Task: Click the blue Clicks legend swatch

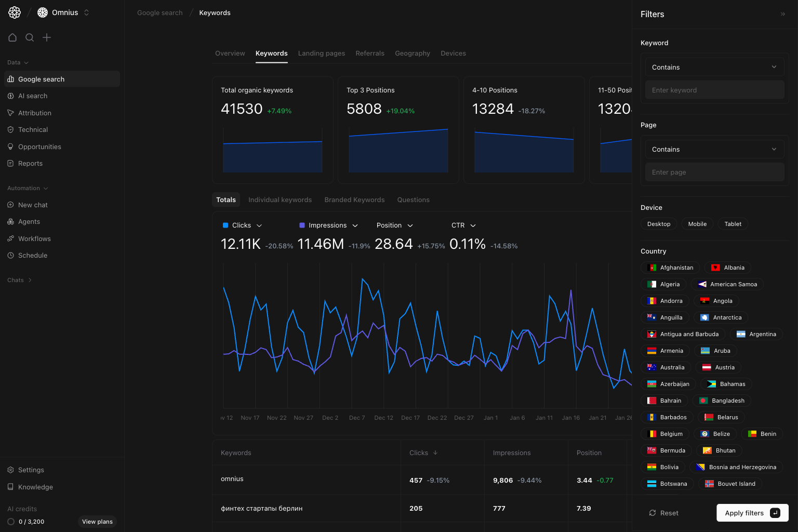Action: [224, 225]
